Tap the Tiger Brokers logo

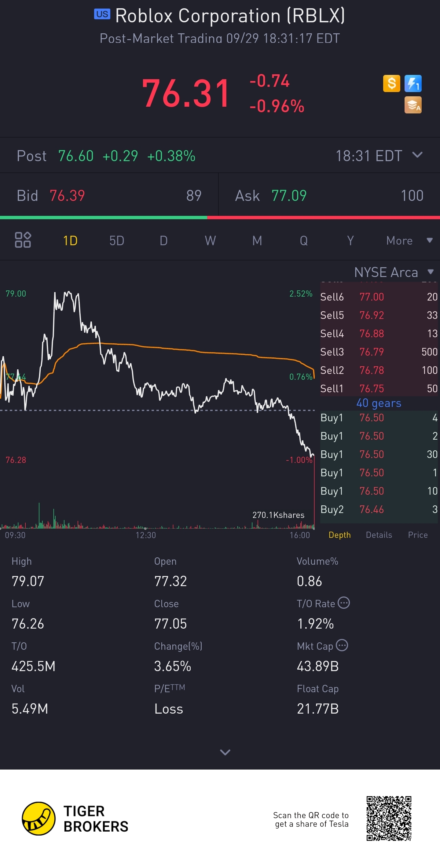pyautogui.click(x=75, y=818)
